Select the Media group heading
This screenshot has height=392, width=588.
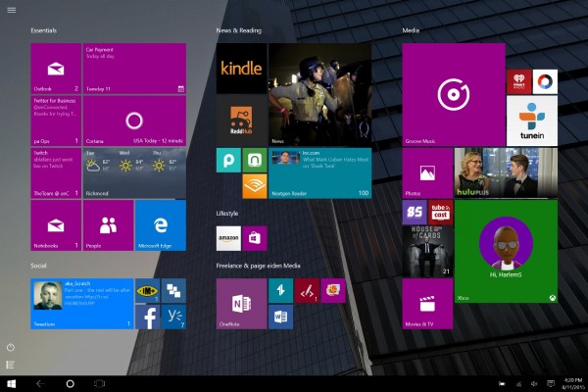tap(411, 30)
